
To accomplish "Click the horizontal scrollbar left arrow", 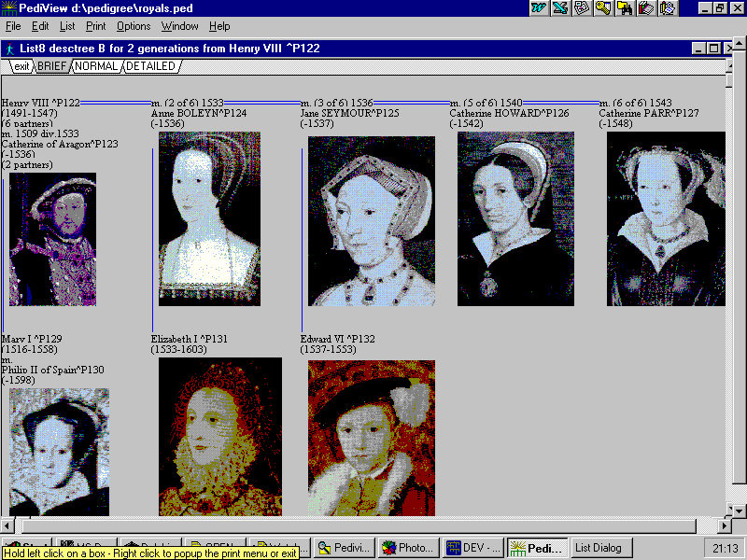I will click(7, 526).
